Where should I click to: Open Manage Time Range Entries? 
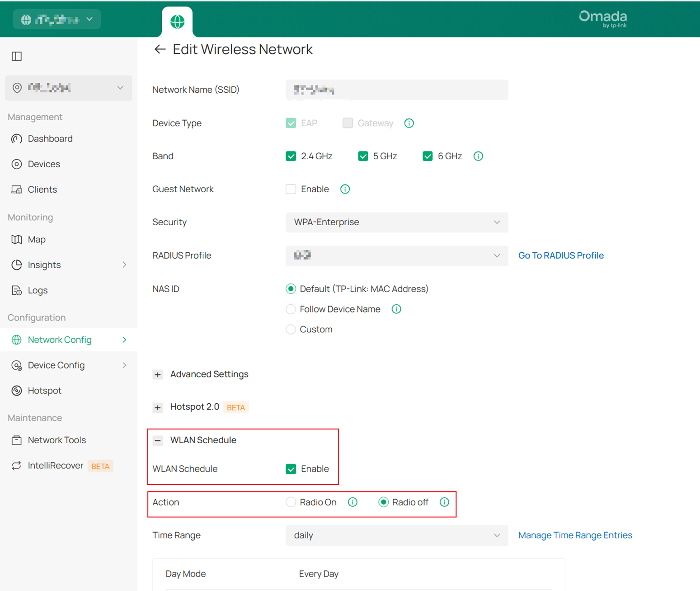(575, 535)
